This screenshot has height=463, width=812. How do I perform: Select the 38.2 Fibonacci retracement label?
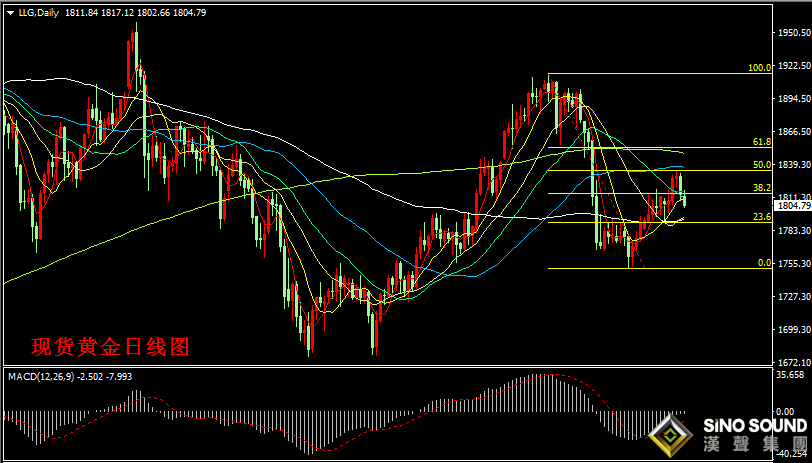[762, 187]
